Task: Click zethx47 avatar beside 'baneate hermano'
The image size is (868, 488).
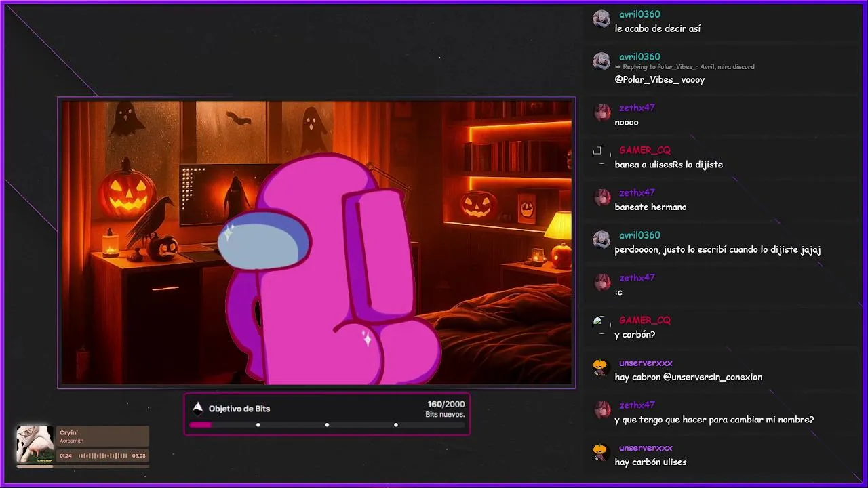Action: pyautogui.click(x=601, y=197)
